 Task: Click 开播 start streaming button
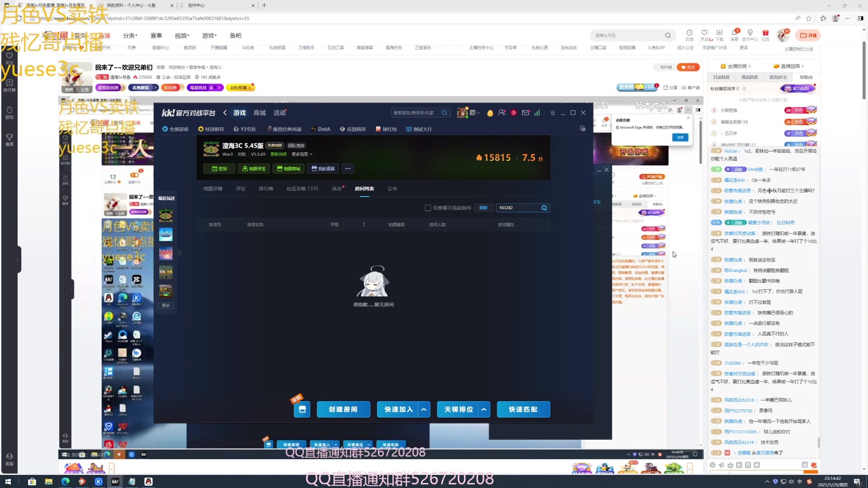[x=809, y=35]
